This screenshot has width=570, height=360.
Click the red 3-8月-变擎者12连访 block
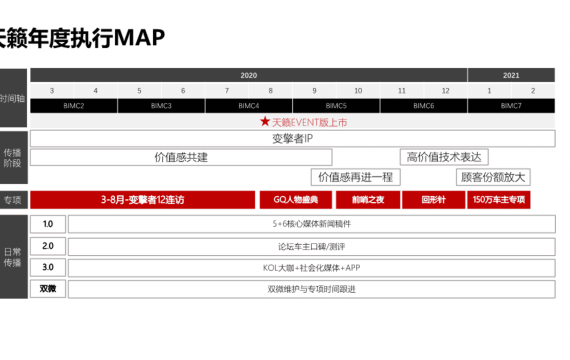(142, 200)
